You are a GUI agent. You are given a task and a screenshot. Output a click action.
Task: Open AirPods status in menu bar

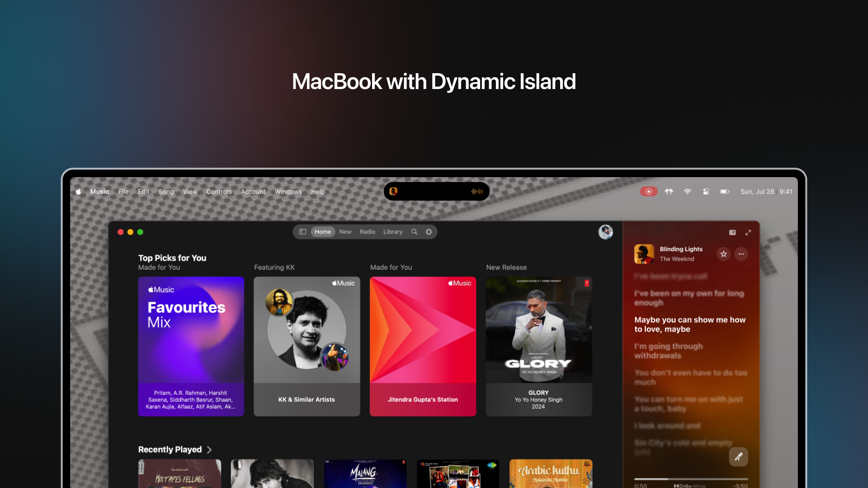tap(669, 192)
